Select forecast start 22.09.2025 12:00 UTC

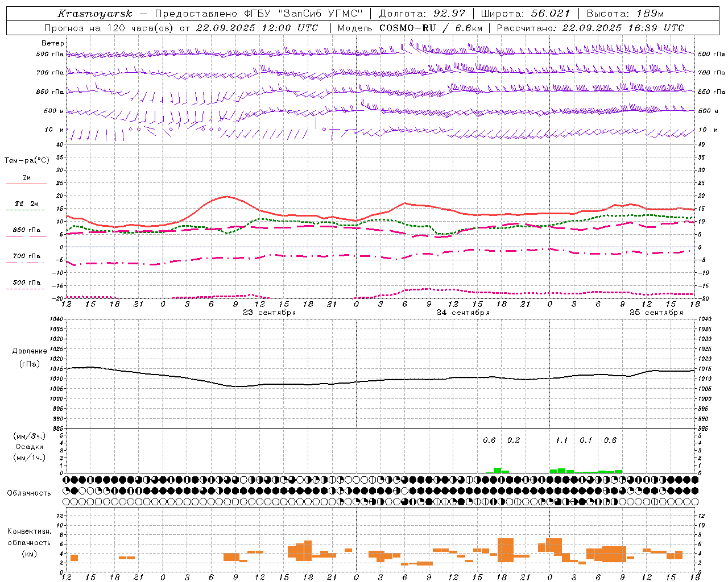(x=257, y=28)
